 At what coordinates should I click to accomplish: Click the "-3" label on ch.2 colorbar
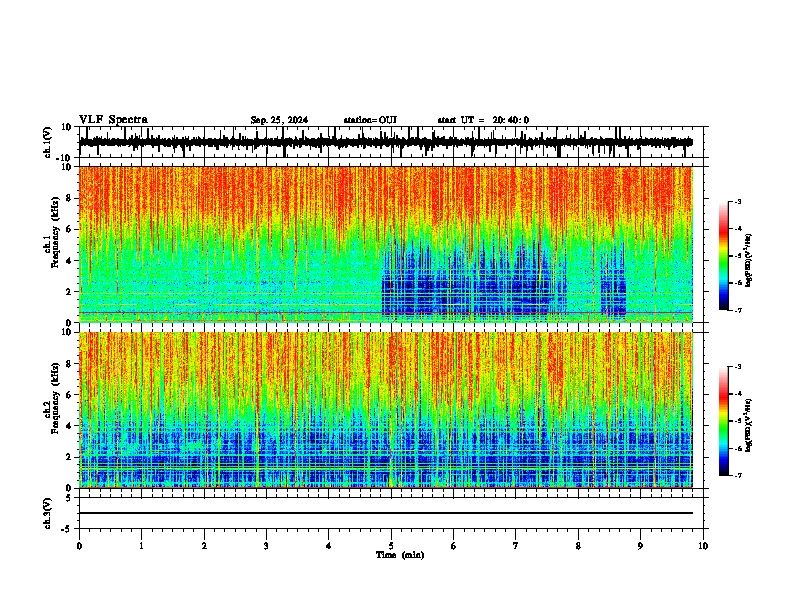coord(737,367)
